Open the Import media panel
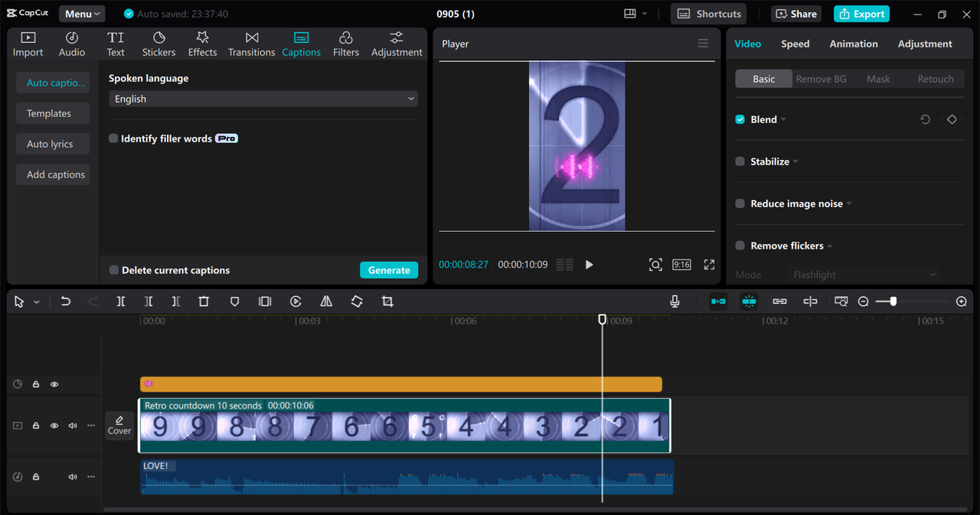This screenshot has height=515, width=980. click(28, 44)
